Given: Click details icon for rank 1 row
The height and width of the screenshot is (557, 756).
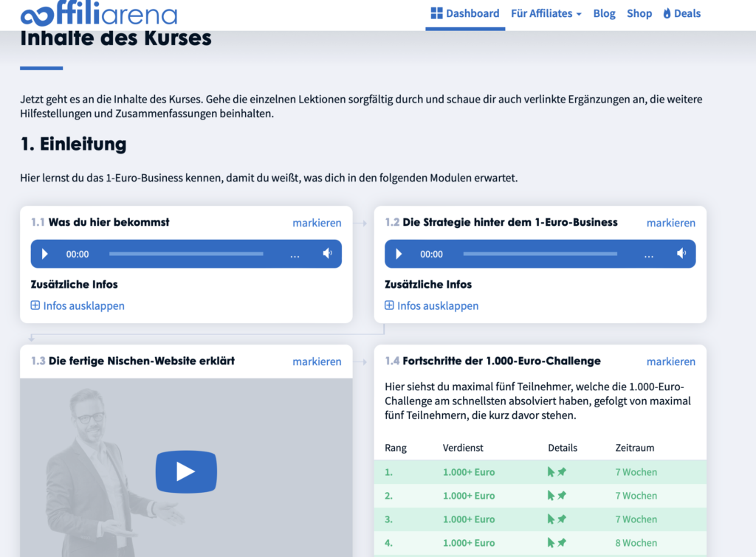Looking at the screenshot, I should click(557, 472).
